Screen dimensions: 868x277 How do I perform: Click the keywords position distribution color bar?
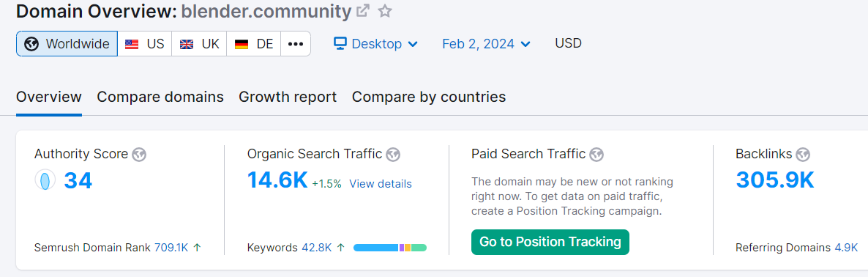[389, 248]
